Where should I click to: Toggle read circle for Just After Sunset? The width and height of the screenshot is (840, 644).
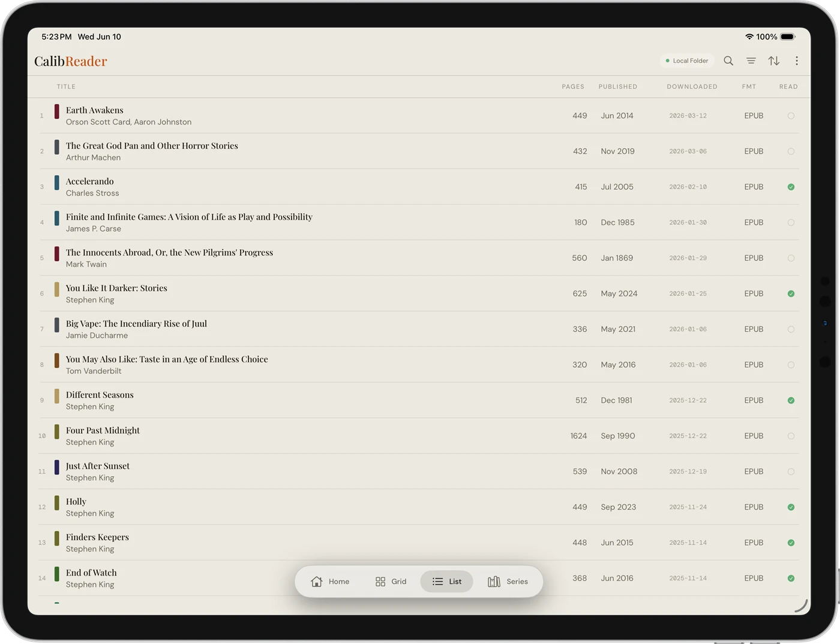click(791, 472)
